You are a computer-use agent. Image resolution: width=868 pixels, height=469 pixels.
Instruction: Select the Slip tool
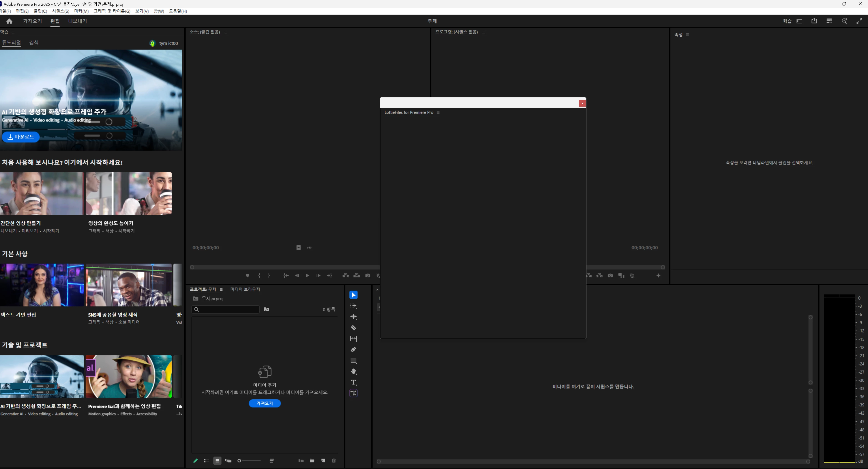point(354,339)
